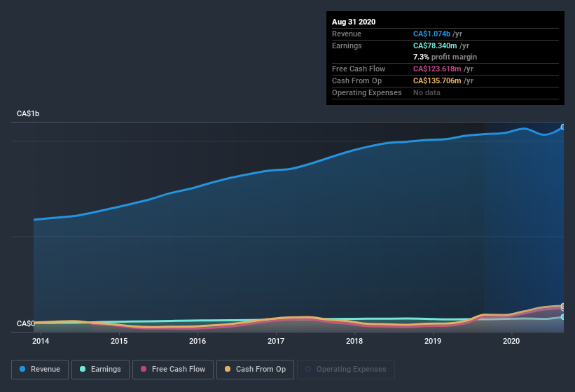Click the CA$1.074b revenue value
This screenshot has height=392, width=575.
431,34
